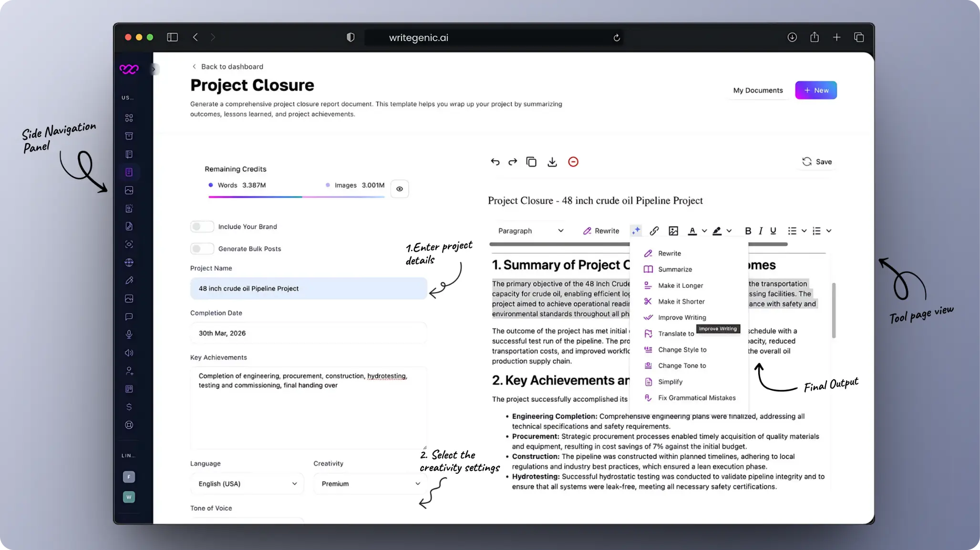Toggle underline formatting
Image resolution: width=980 pixels, height=550 pixels.
pos(773,231)
